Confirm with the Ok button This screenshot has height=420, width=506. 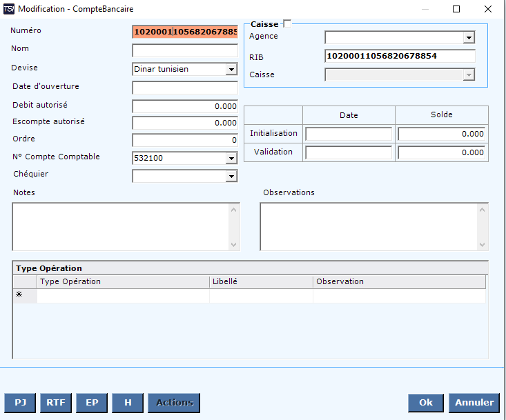tap(426, 403)
